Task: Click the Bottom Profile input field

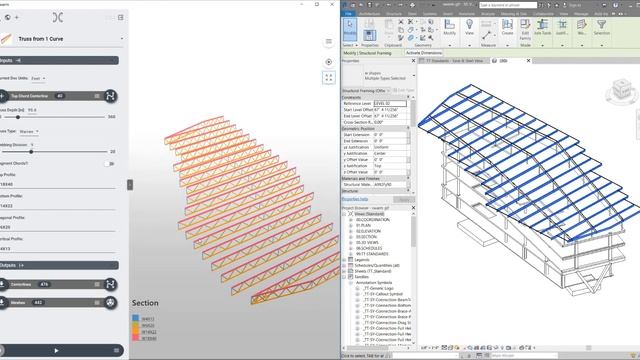Action: tap(58, 206)
